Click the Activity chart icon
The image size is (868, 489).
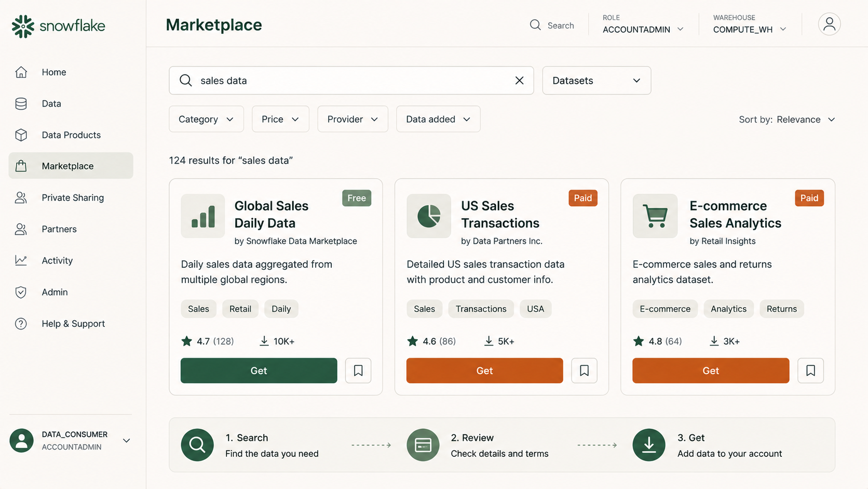[x=21, y=260]
